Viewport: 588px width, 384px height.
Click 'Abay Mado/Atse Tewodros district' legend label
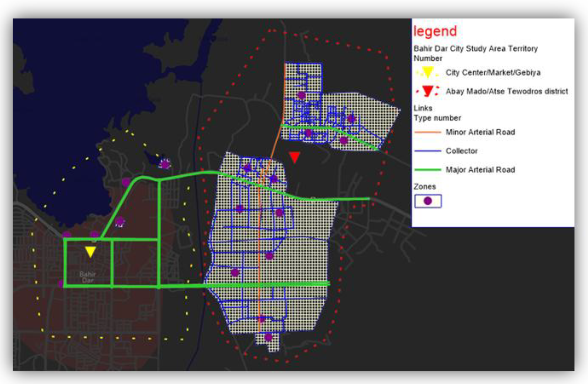pyautogui.click(x=507, y=91)
